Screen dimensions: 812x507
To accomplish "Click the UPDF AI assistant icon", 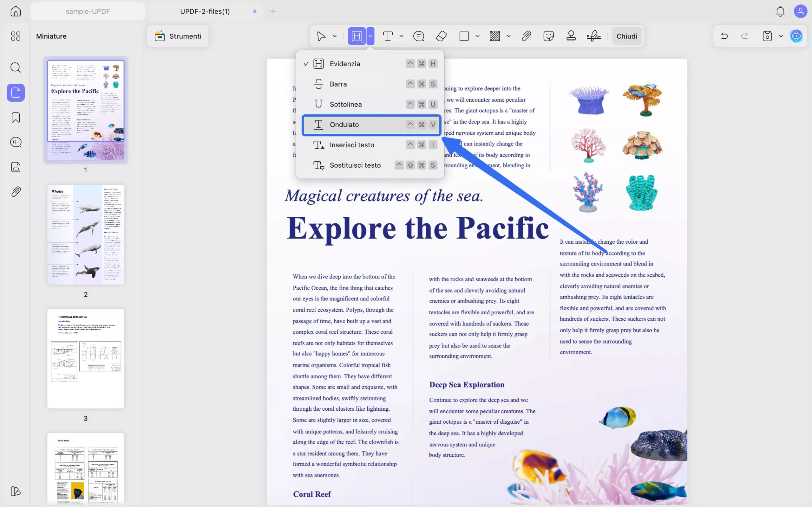I will [x=796, y=36].
